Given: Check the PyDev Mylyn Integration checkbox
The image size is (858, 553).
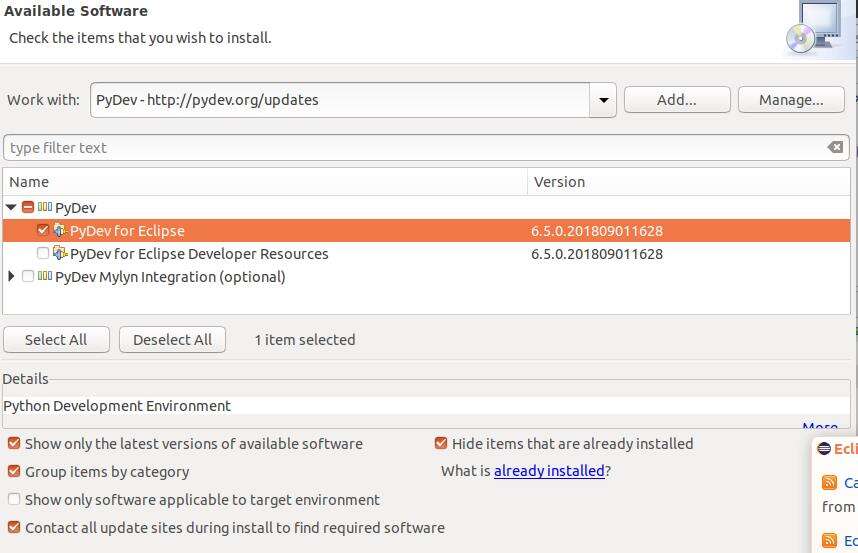Looking at the screenshot, I should tap(28, 276).
